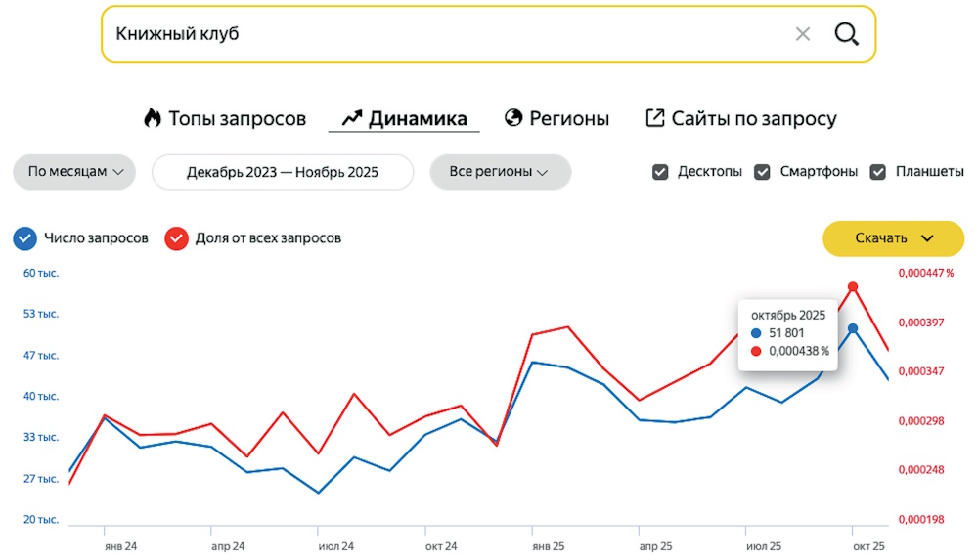The height and width of the screenshot is (560, 978).
Task: Toggle the blue Число запросов series
Action: 25,238
